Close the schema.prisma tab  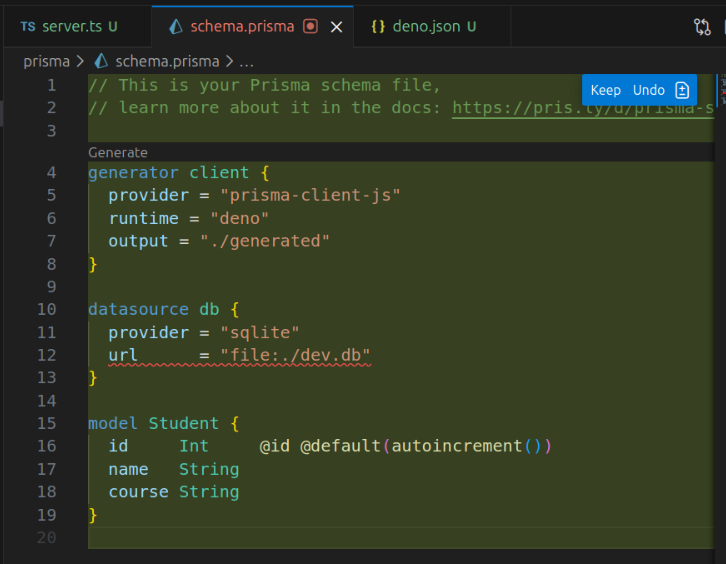pos(336,27)
